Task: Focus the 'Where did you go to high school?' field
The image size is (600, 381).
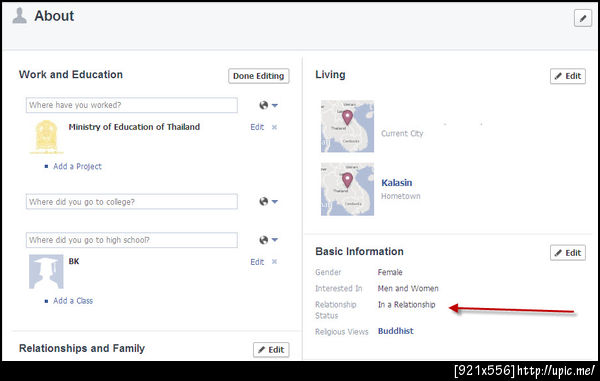Action: [x=132, y=240]
